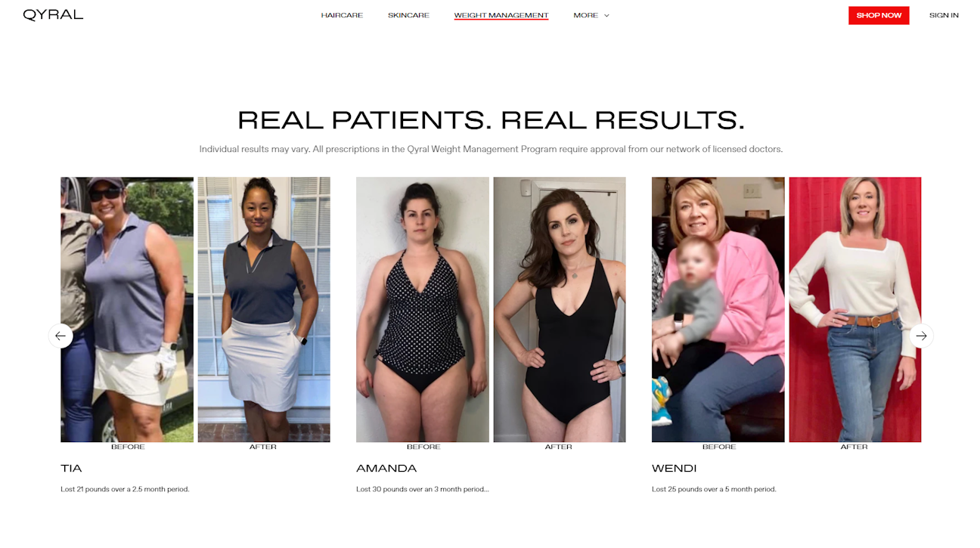The height and width of the screenshot is (548, 980).
Task: Click the Real Patients Real Results heading
Action: tap(491, 120)
